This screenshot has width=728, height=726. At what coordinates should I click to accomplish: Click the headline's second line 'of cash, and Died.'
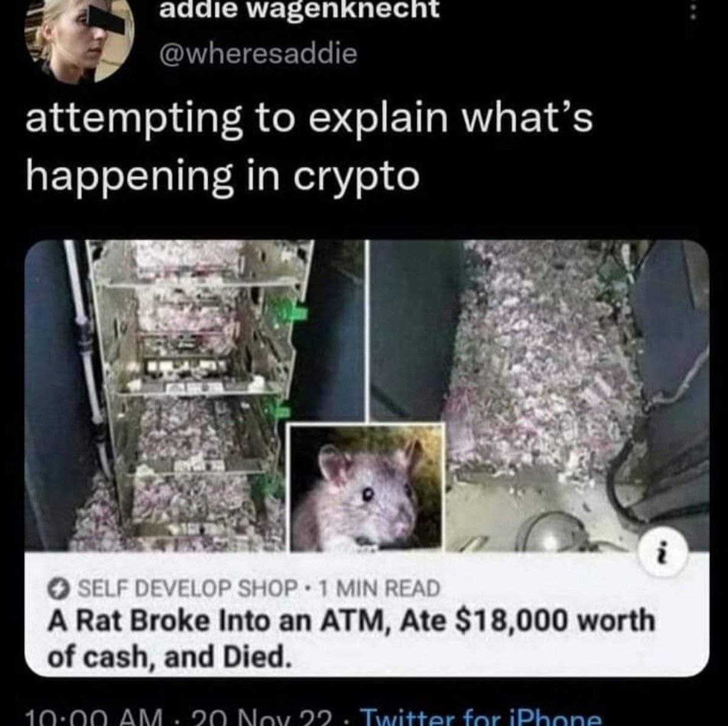[166, 656]
